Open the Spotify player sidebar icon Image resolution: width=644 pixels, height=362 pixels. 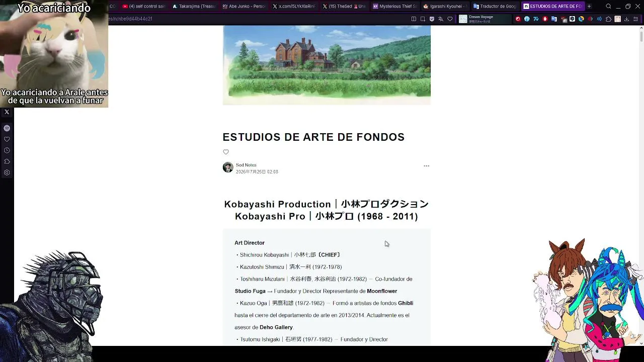(x=7, y=128)
